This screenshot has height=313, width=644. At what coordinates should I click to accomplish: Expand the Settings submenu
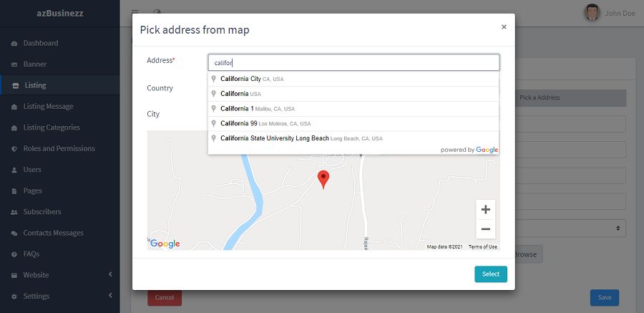click(x=110, y=296)
